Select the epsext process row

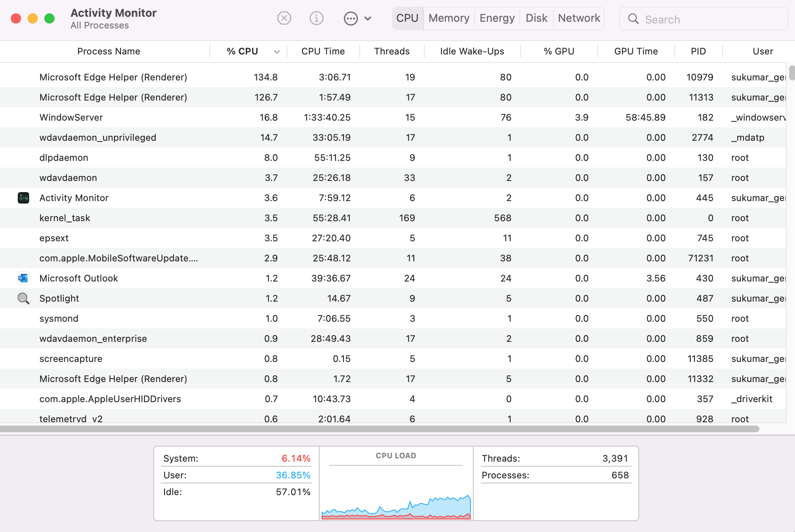tap(393, 238)
